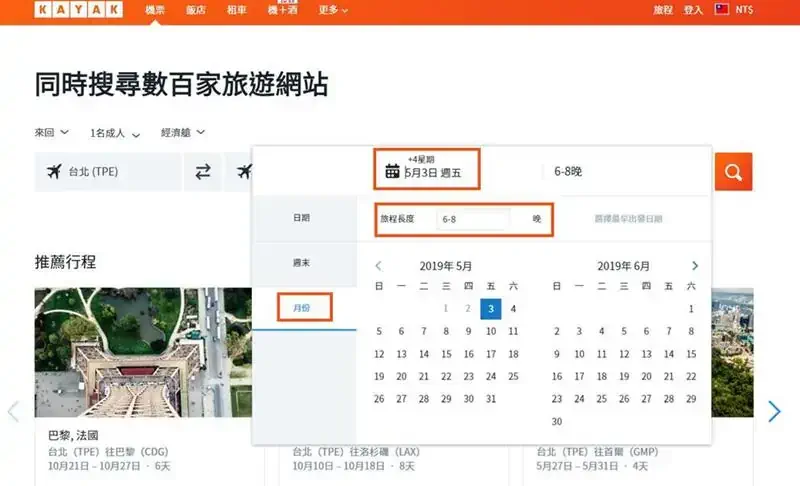Select May 15 in the 2019年5月 calendar
The image size is (800, 486).
coord(446,354)
